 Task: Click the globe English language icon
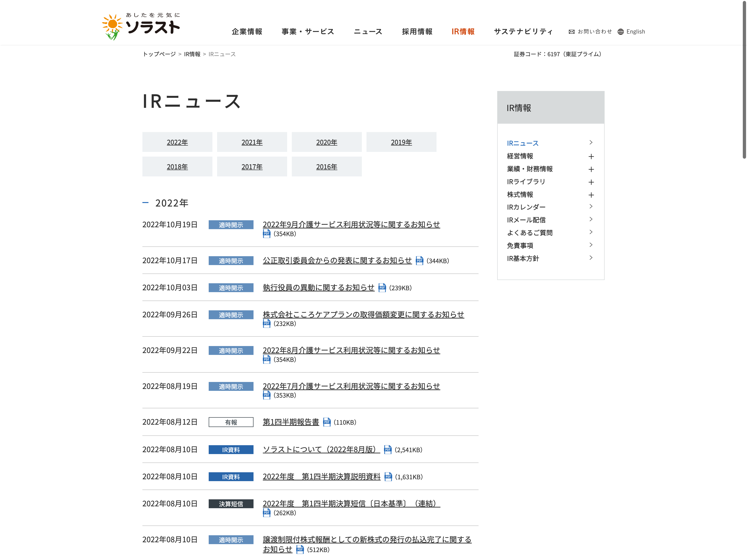click(620, 32)
